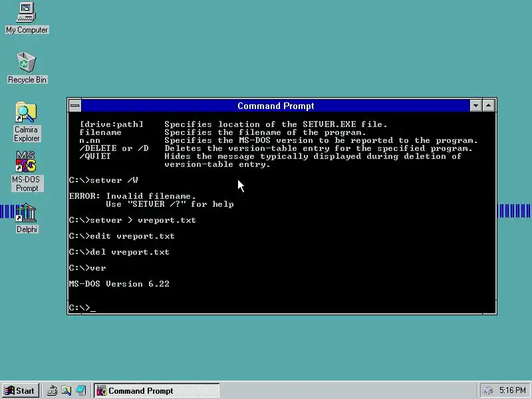This screenshot has width=532, height=399.
Task: Click the 'Use "SETVER /?" for help' line
Action: [x=170, y=204]
